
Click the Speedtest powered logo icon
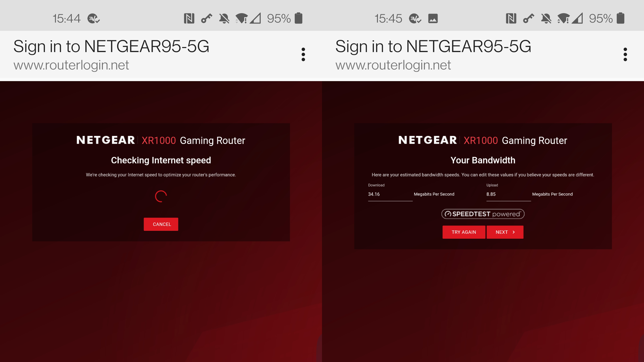click(483, 214)
